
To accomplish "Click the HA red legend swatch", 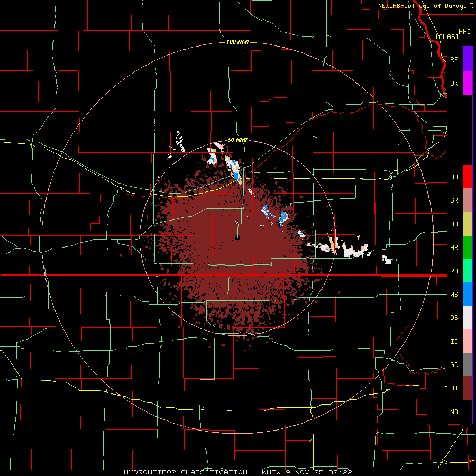I will click(x=467, y=177).
